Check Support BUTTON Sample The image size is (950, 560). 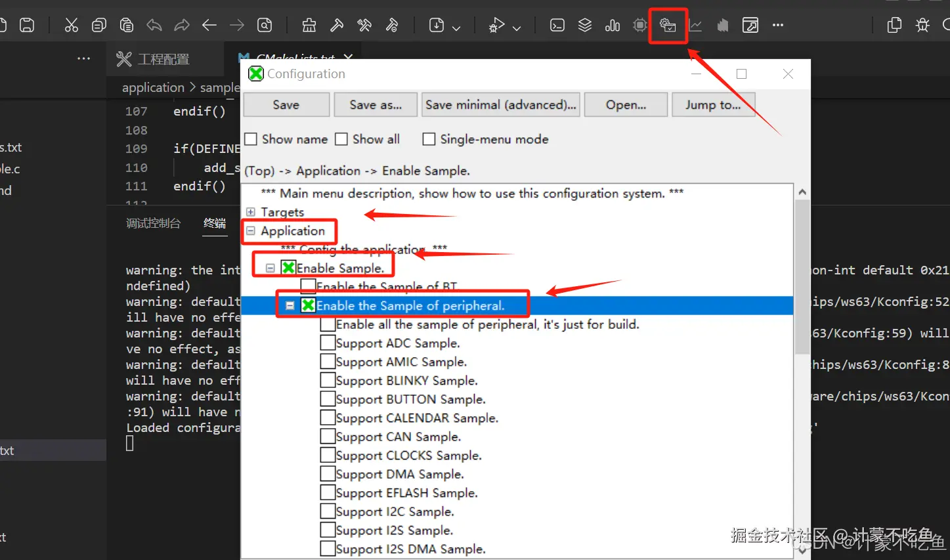point(328,399)
